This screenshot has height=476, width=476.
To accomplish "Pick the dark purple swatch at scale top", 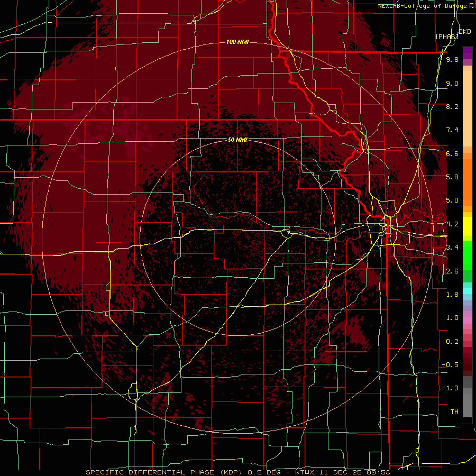I will click(467, 53).
